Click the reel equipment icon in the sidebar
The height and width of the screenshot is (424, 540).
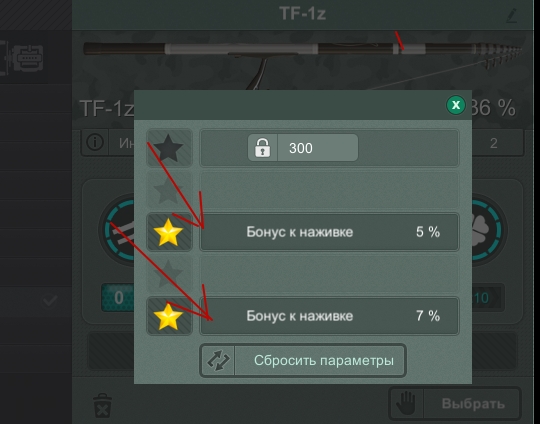[26, 57]
